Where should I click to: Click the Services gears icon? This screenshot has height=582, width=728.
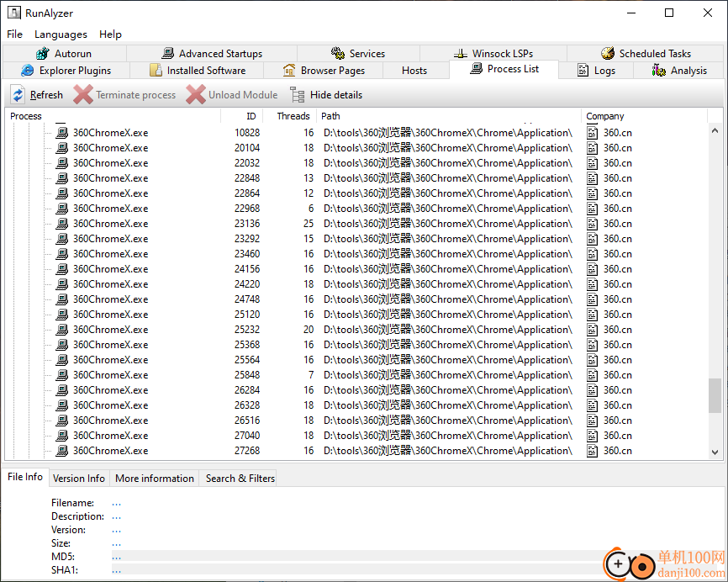coord(338,54)
